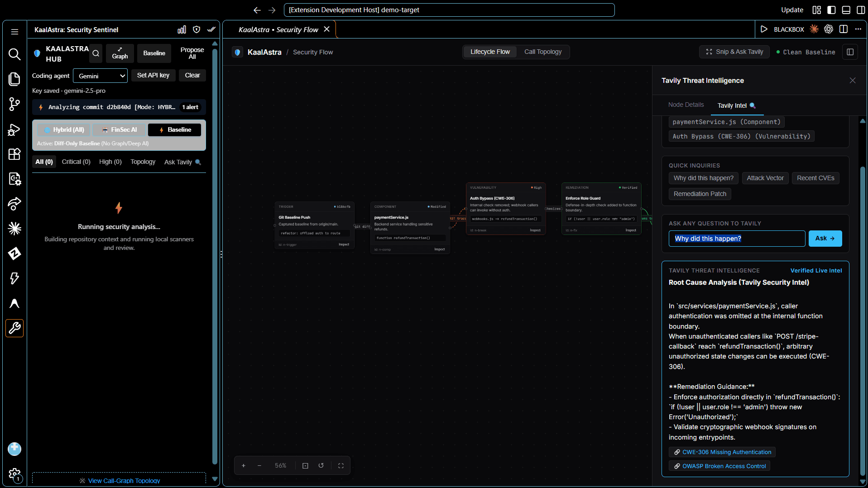Screen dimensions: 868x488
Task: Open the Source Control view
Action: click(14, 104)
